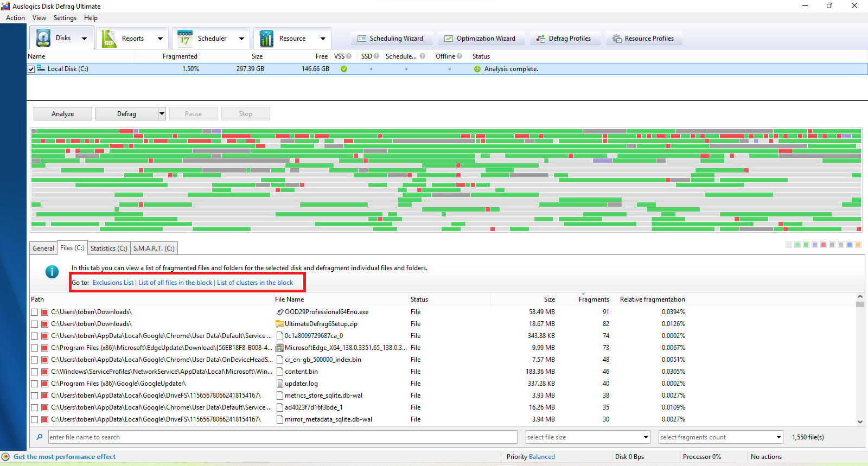Click the file name search field
The width and height of the screenshot is (868, 466).
(282, 437)
